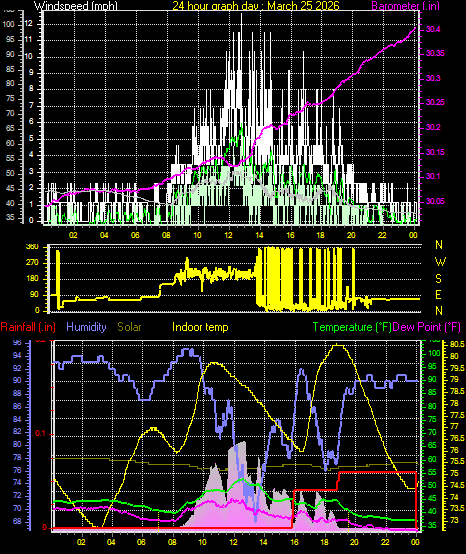Click the 04 hour marker on bottom graph

pos(112,542)
